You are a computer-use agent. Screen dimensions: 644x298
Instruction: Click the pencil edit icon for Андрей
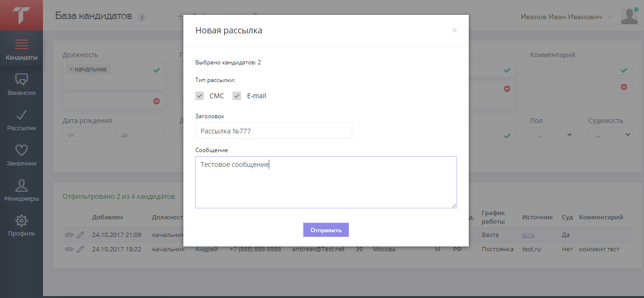(x=81, y=249)
